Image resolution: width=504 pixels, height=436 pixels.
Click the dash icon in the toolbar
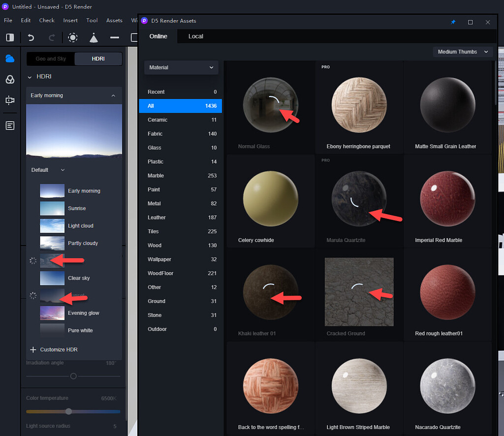pyautogui.click(x=114, y=37)
